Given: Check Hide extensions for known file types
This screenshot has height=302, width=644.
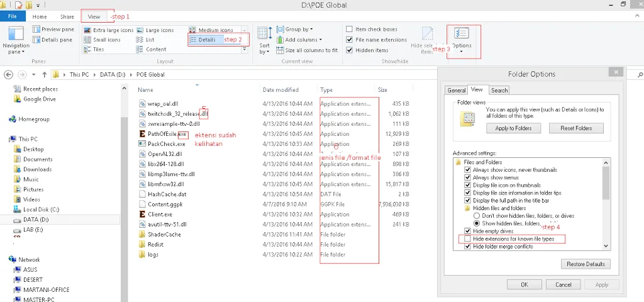Looking at the screenshot, I should (467, 238).
